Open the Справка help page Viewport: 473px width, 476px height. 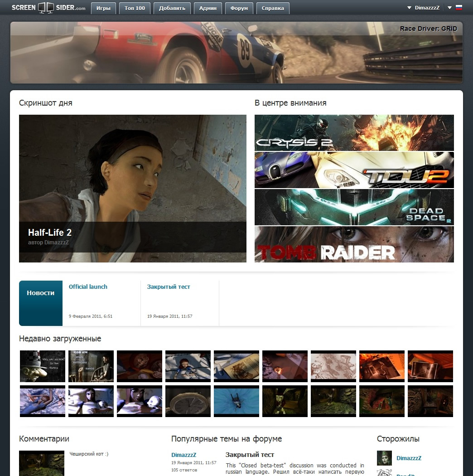coord(273,8)
